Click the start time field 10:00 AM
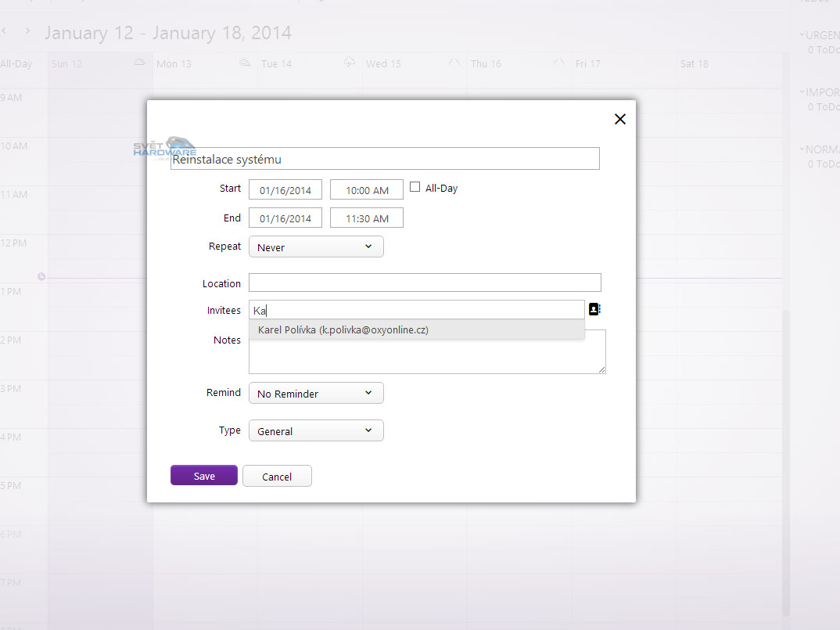This screenshot has width=840, height=630. point(367,189)
